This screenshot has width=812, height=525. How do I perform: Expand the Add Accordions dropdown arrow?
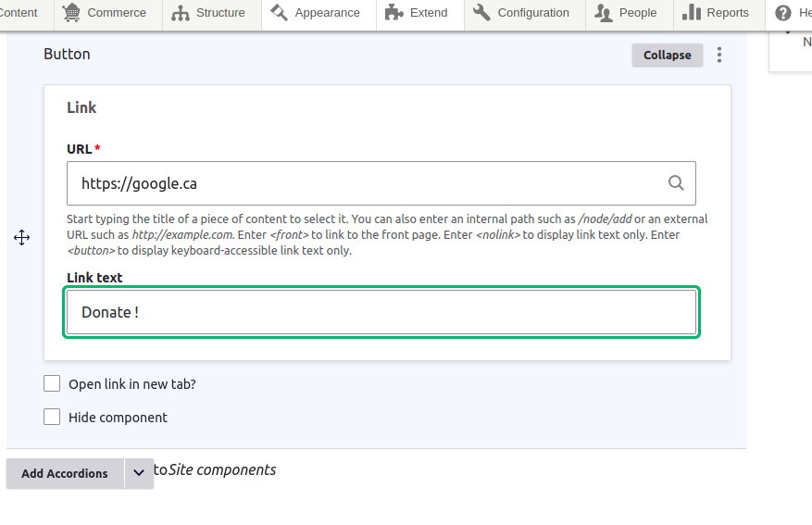click(139, 473)
